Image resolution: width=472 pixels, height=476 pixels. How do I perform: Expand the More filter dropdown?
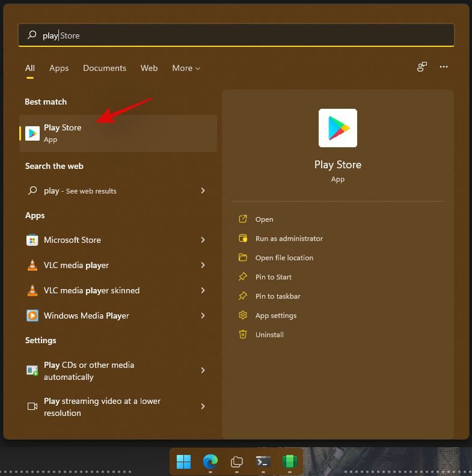pyautogui.click(x=186, y=68)
